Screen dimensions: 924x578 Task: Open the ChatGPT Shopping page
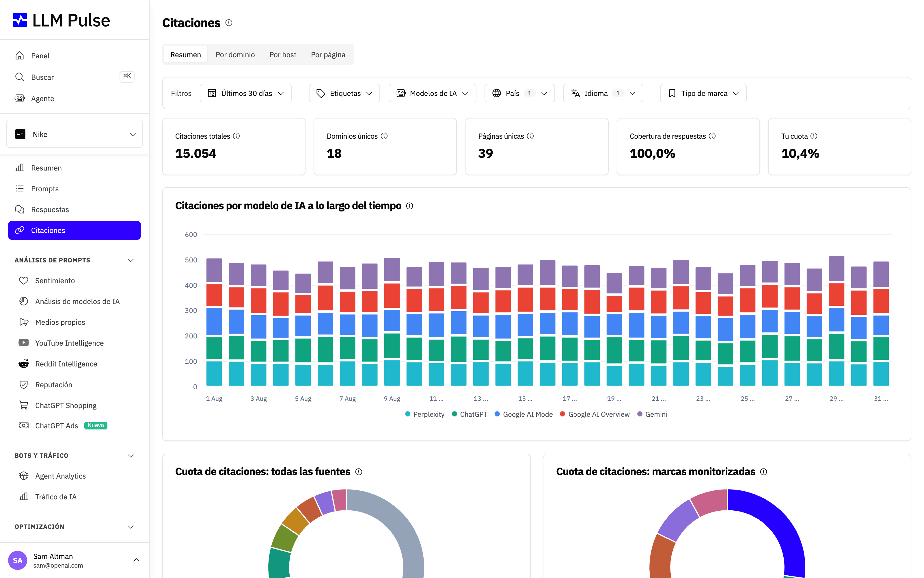pos(74,405)
